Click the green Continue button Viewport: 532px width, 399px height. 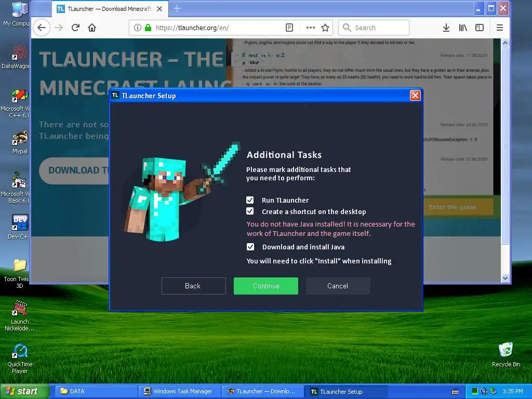[265, 286]
